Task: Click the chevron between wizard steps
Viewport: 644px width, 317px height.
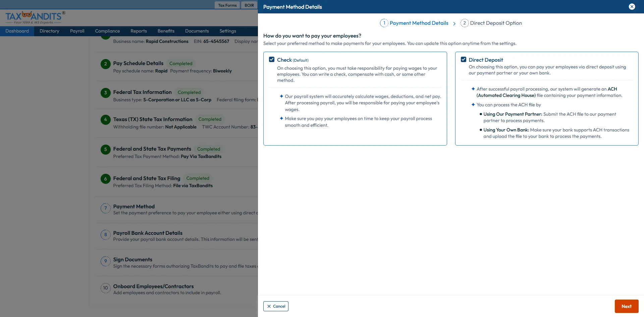Action: [x=454, y=23]
